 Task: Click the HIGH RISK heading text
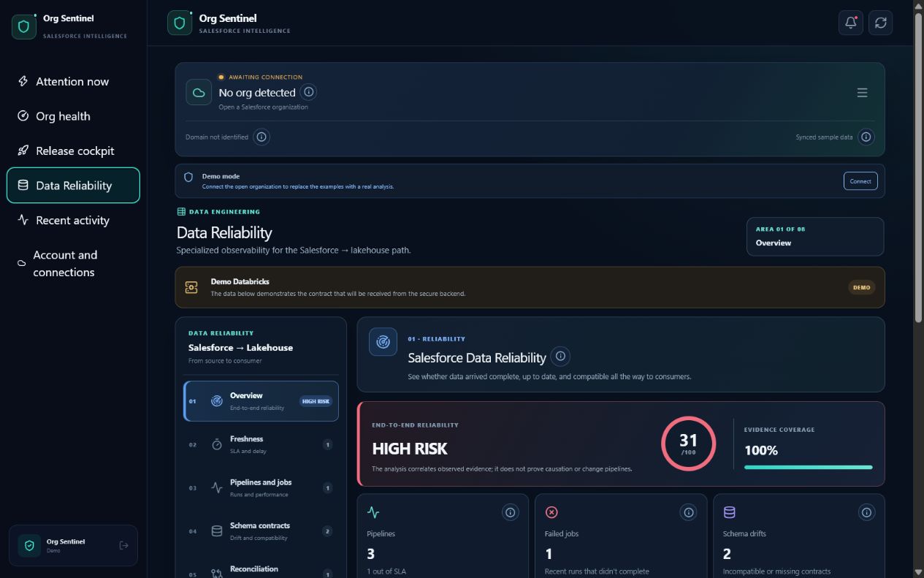click(410, 449)
